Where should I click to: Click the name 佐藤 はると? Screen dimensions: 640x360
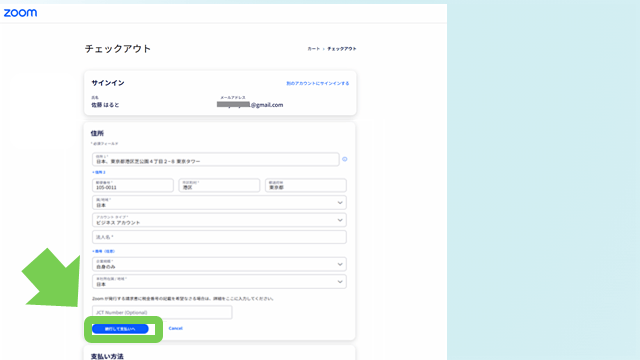point(105,105)
